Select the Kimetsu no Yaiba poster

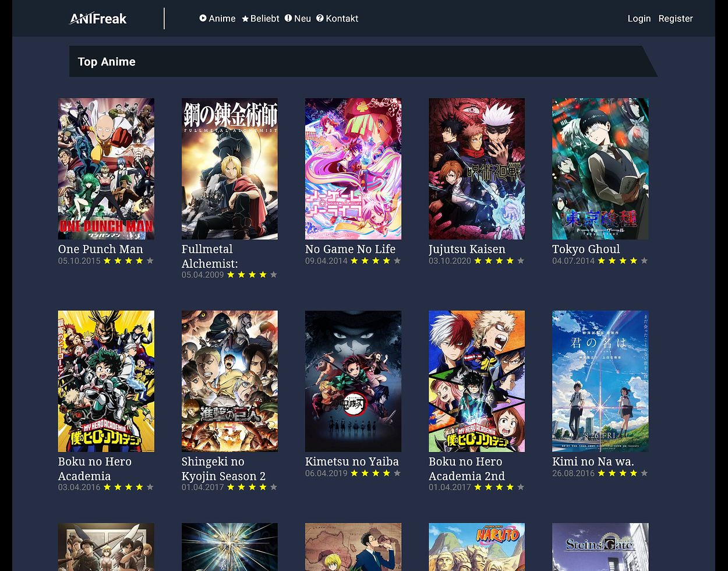coord(353,381)
